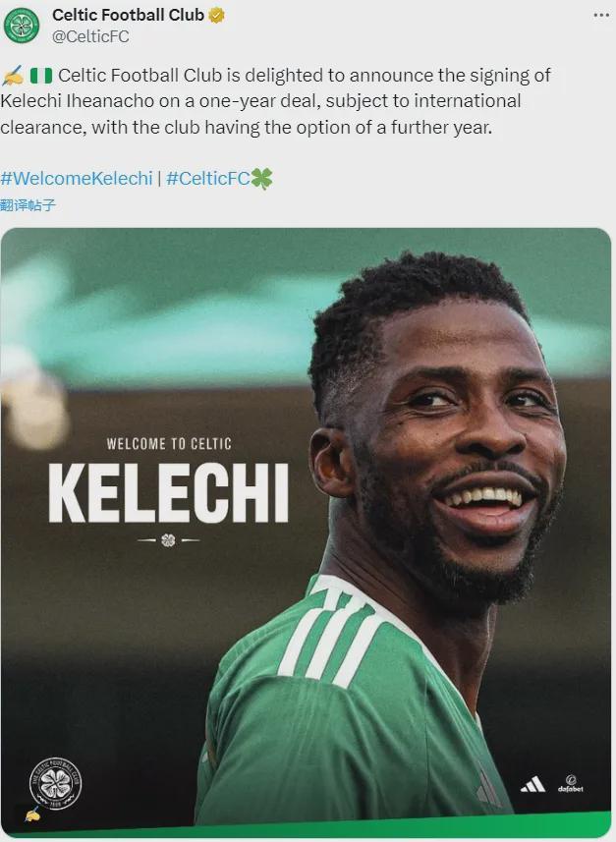Open the #CelticFC hashtag link

[207, 179]
